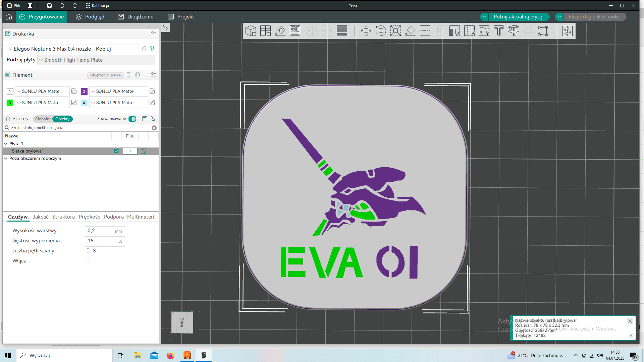Edit filament 1 SUNLU PLA Matte preset
644x362 pixels.
tap(74, 91)
